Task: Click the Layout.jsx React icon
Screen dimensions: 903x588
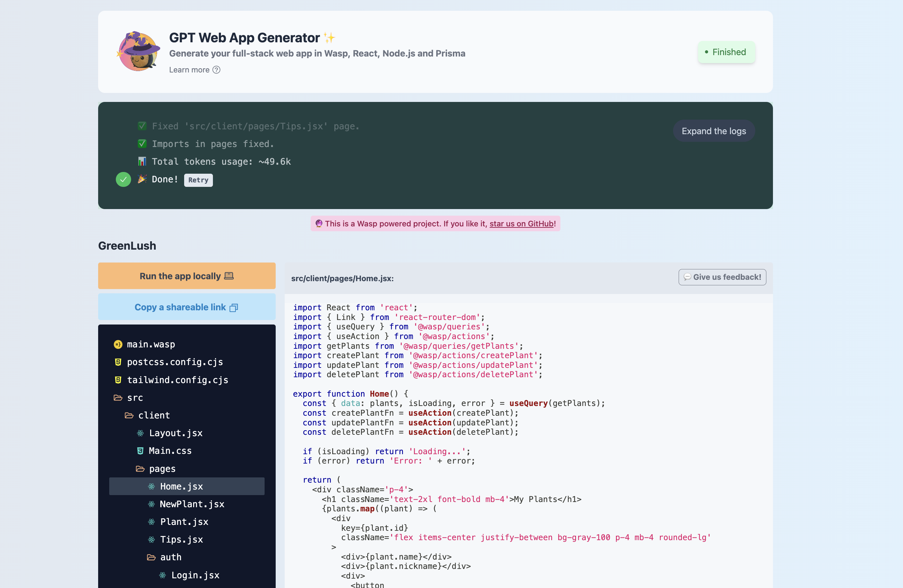Action: point(140,433)
